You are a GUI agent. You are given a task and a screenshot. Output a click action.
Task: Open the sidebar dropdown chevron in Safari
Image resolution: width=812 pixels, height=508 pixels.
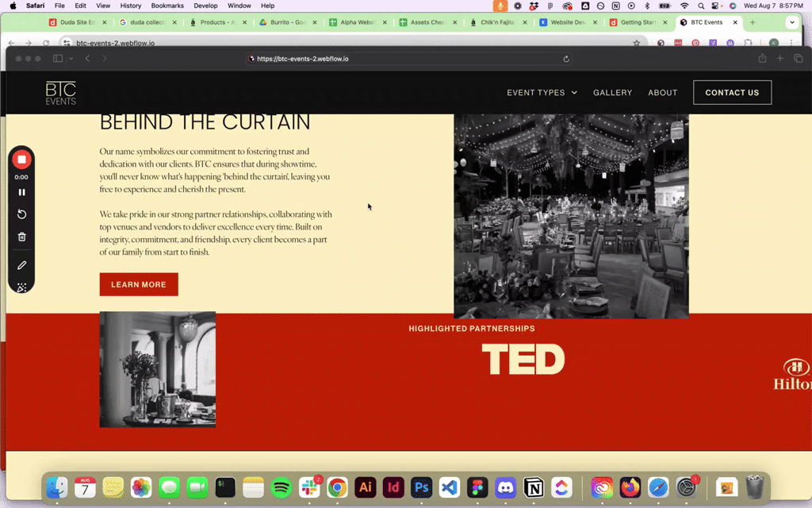click(71, 59)
